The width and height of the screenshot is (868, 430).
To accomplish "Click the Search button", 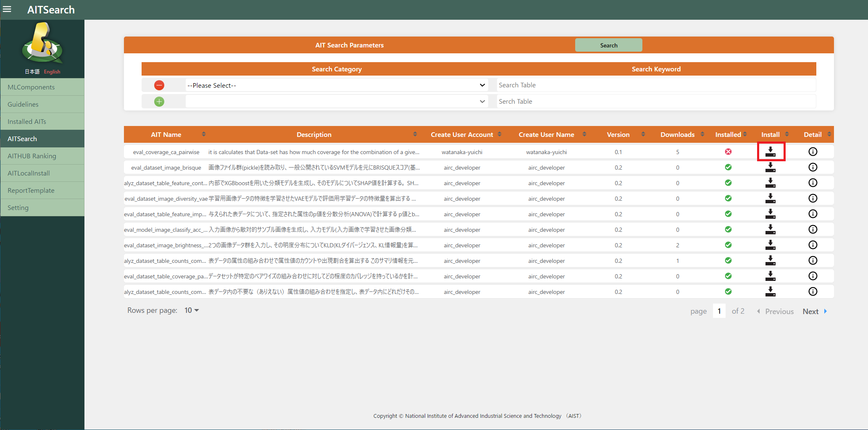I will pyautogui.click(x=608, y=45).
